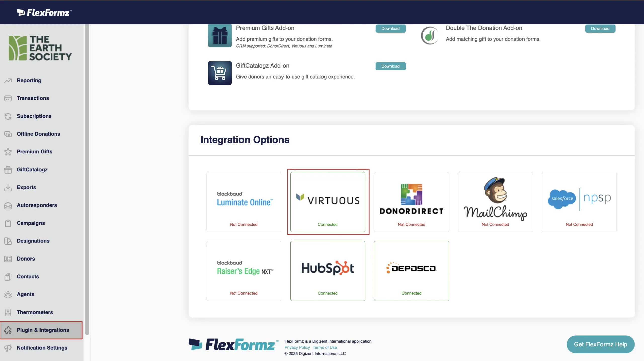644x361 pixels.
Task: Open the Terms of Use link
Action: (325, 347)
